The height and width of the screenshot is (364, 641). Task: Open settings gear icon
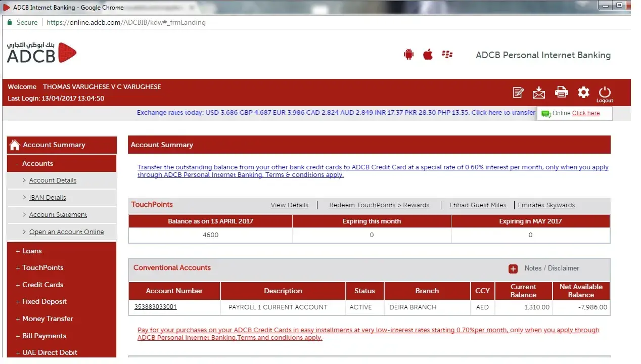(x=583, y=92)
